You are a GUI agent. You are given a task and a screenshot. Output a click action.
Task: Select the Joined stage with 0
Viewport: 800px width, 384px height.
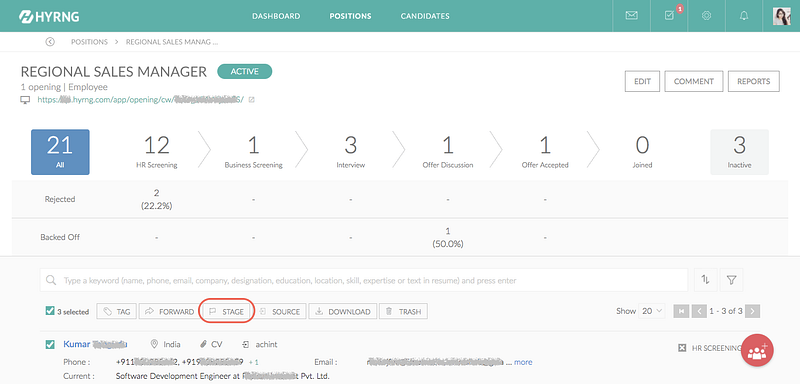click(642, 152)
